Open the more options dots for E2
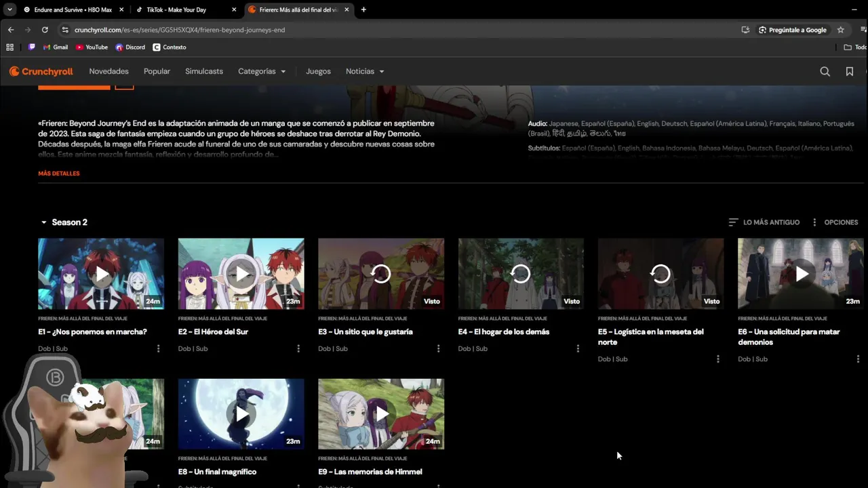Viewport: 868px width, 488px height. (x=298, y=348)
